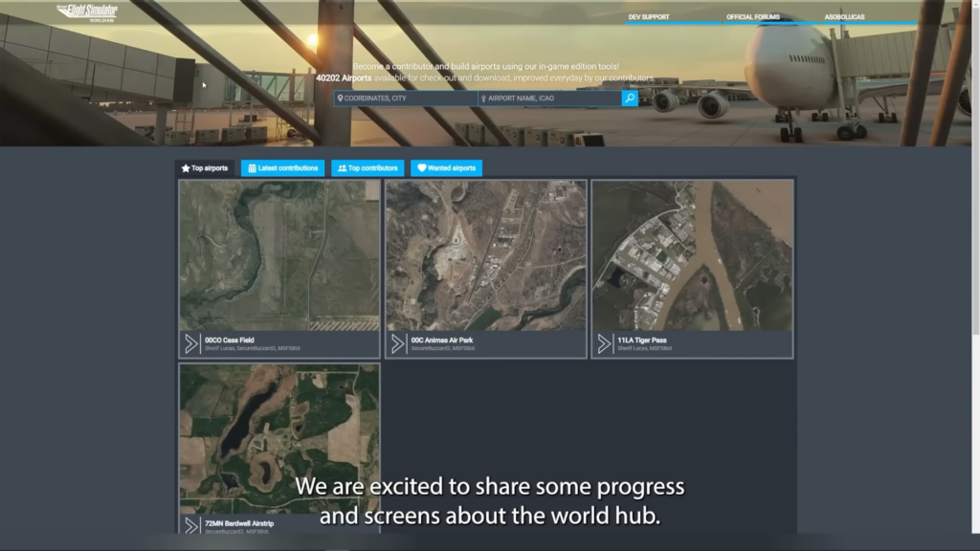
Task: Click contributors text under 00CO Cass Field
Action: (253, 348)
